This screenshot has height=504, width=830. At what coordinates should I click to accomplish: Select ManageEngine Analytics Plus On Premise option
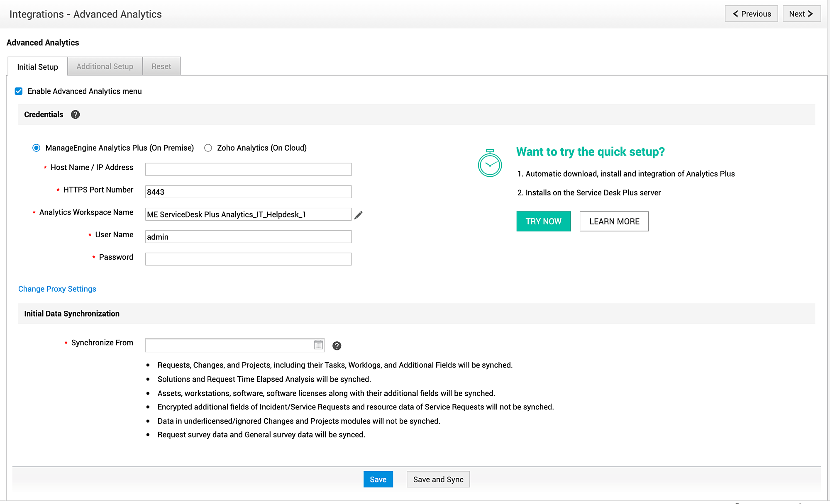[37, 148]
